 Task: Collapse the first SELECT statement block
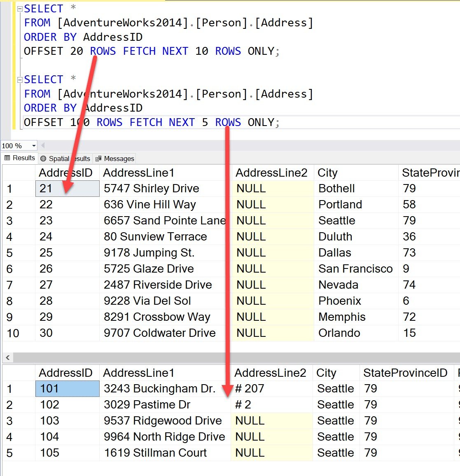tap(20, 9)
